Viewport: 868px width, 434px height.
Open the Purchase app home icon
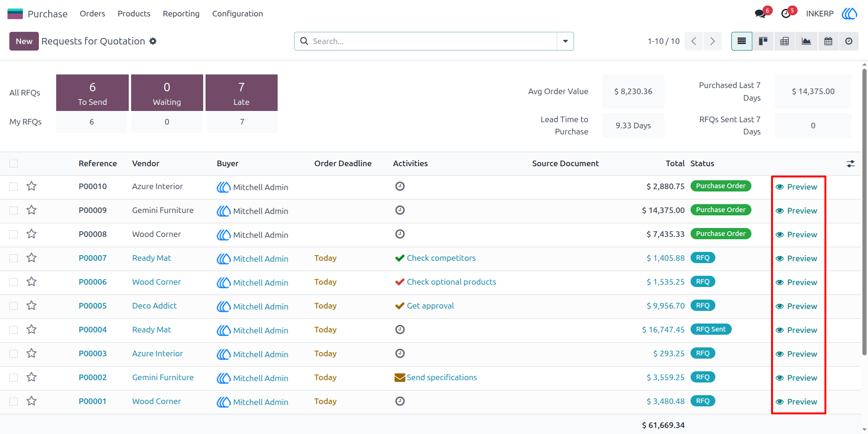pyautogui.click(x=15, y=14)
